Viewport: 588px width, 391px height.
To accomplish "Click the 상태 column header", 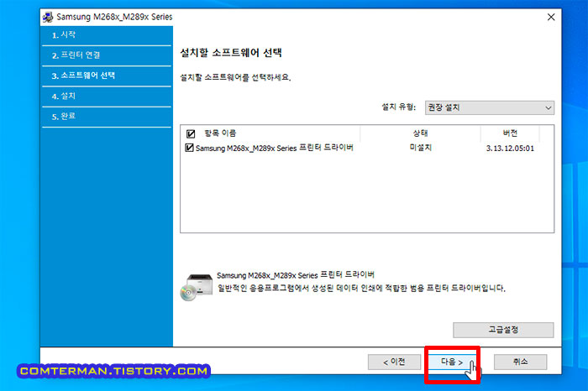I will click(x=420, y=133).
